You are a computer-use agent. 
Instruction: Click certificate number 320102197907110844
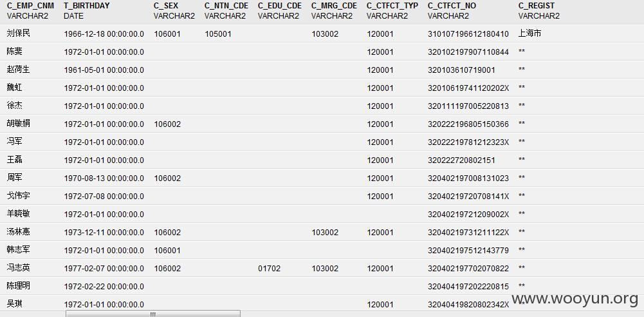(468, 52)
